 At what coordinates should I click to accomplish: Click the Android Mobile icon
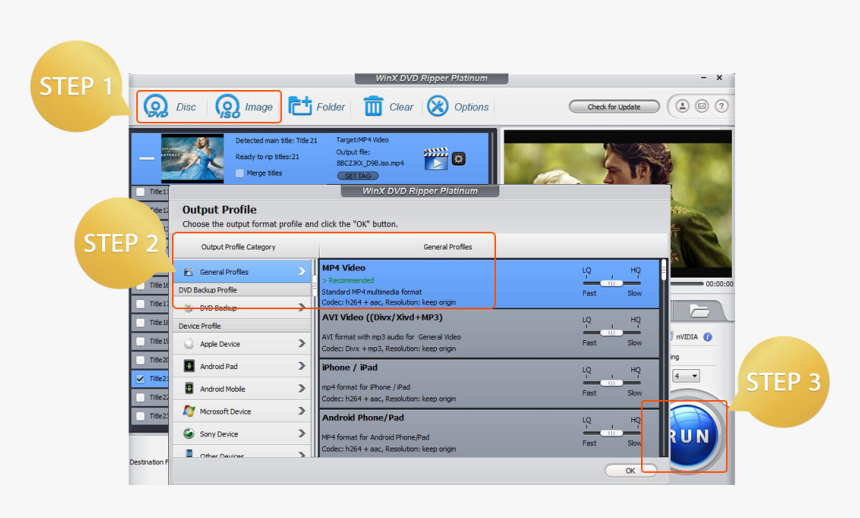tap(189, 388)
